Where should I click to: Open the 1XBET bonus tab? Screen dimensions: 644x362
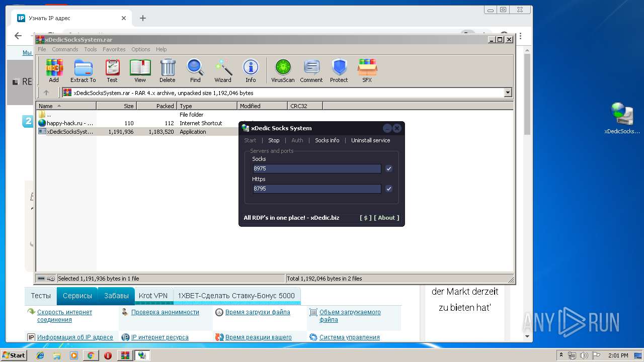point(236,296)
